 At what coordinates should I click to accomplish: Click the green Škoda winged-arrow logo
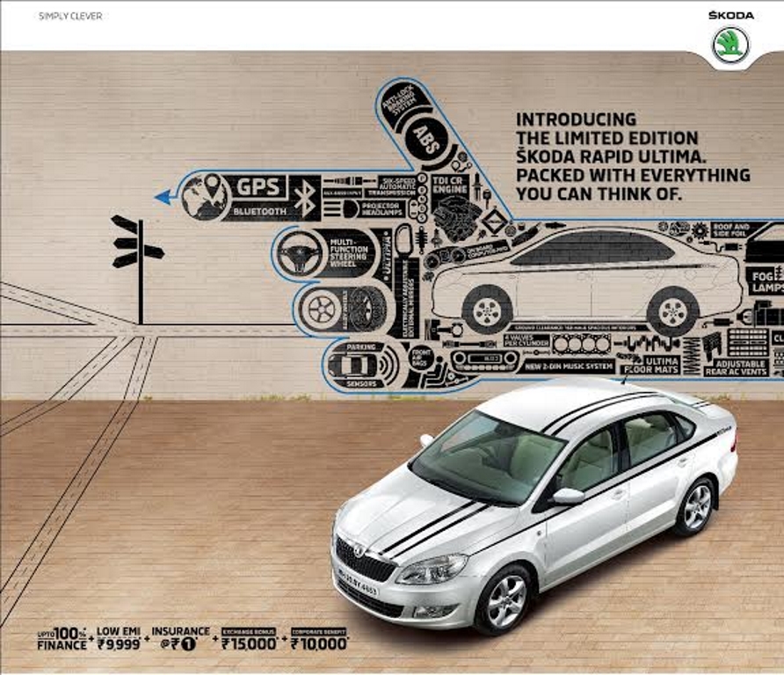coord(731,44)
